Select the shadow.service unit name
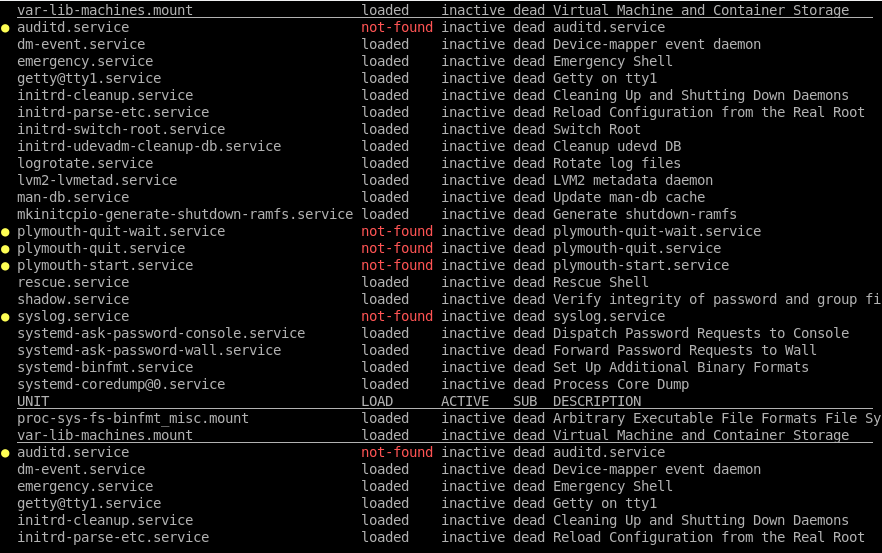Viewport: 882px width, 553px height. click(73, 299)
